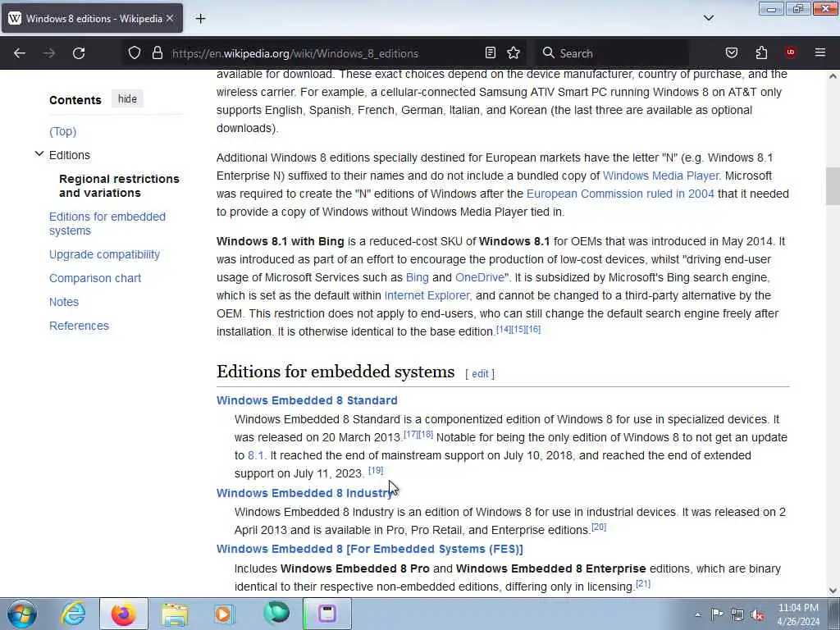Go to References section

tap(79, 326)
